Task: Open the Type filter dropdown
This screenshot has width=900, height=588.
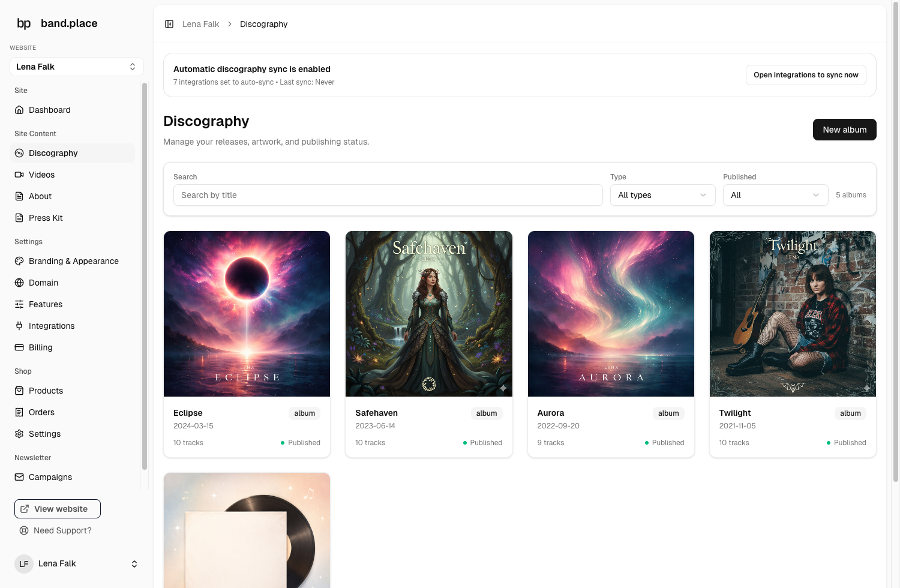Action: pyautogui.click(x=662, y=195)
